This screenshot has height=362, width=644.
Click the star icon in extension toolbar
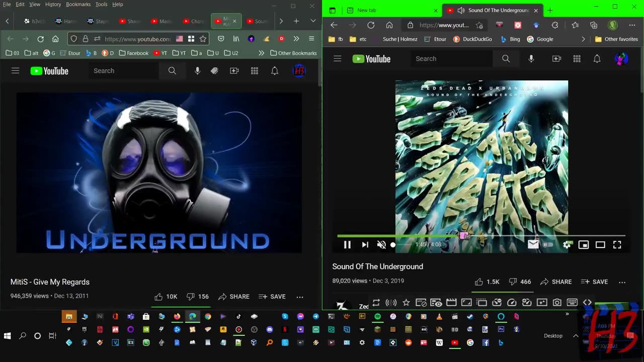coord(406,303)
